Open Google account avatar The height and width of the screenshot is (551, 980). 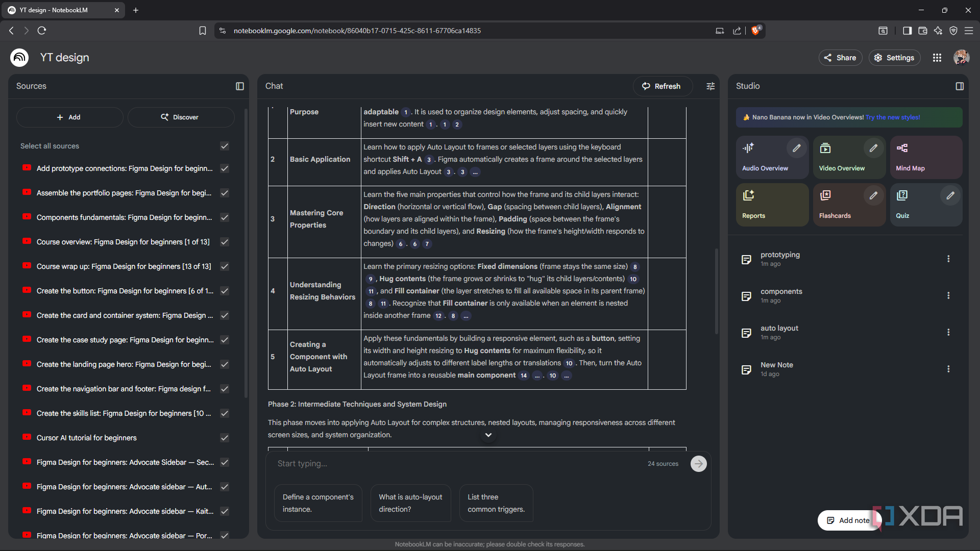click(962, 58)
